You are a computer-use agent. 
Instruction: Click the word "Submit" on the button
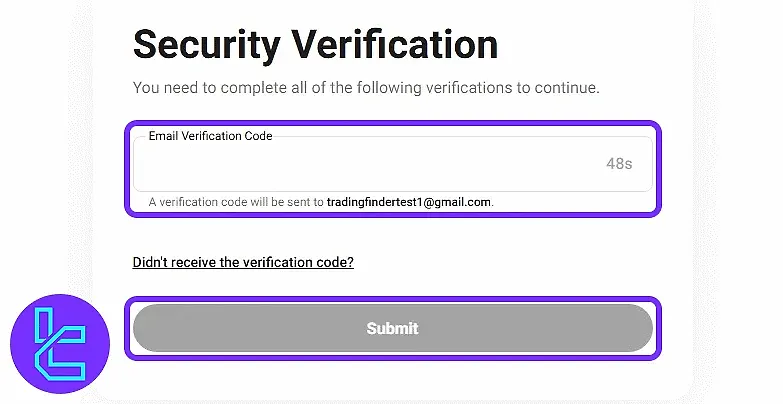(392, 328)
